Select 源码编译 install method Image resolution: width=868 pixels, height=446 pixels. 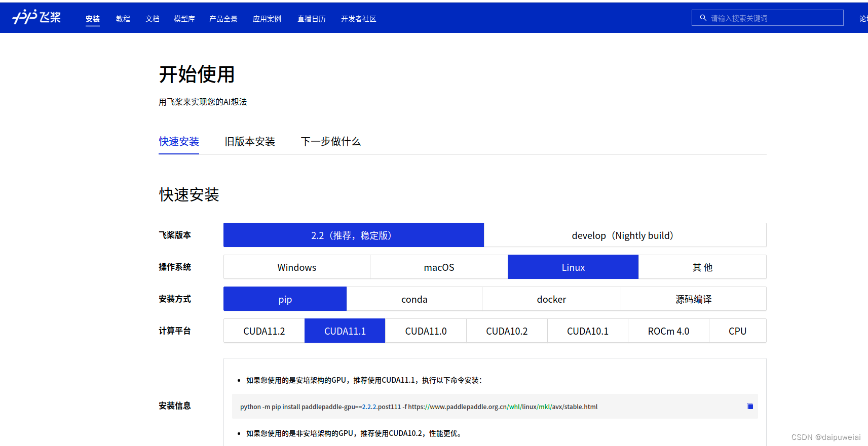coord(694,299)
